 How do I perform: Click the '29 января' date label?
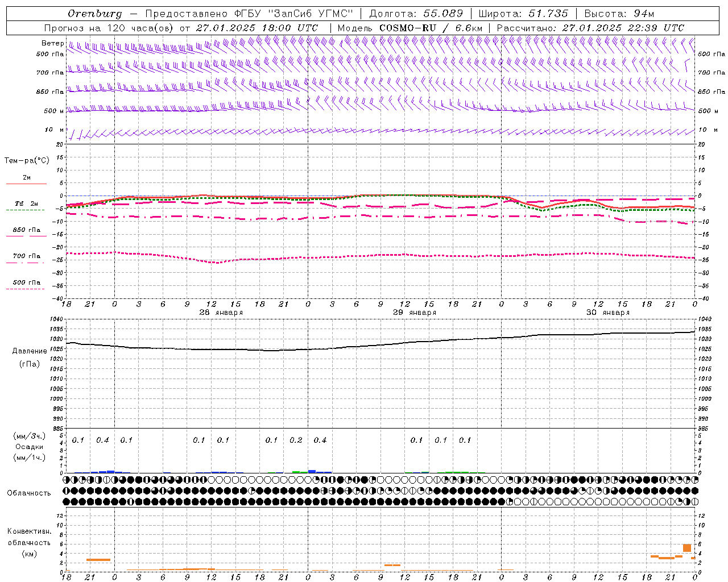coord(415,313)
